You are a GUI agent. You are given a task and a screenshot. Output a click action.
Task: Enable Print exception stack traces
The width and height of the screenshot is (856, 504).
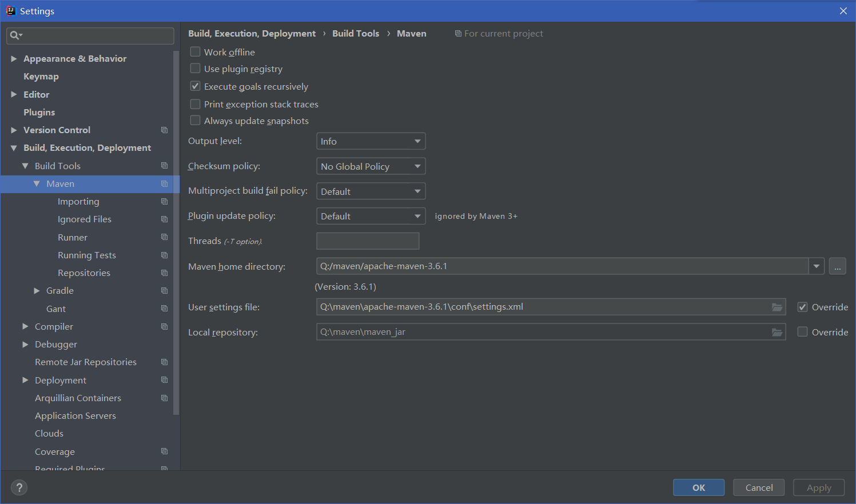195,104
